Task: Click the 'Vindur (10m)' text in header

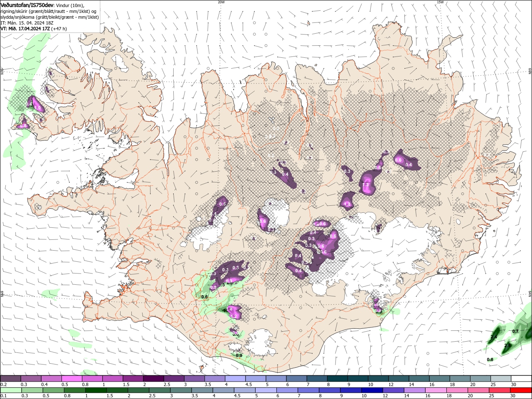Action: coord(70,5)
